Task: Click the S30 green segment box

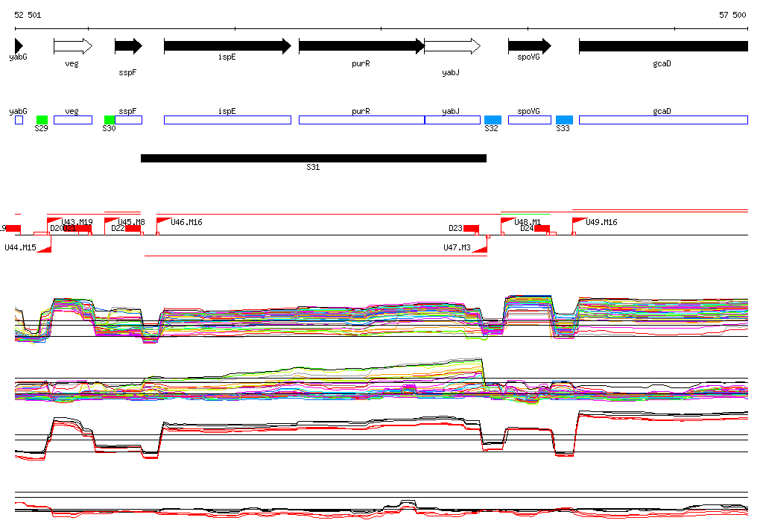Action: [110, 120]
